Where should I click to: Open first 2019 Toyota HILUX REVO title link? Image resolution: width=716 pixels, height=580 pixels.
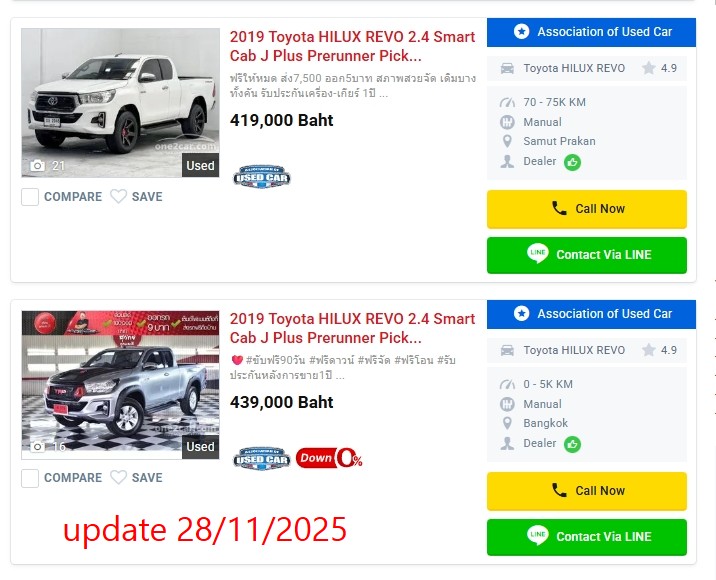click(352, 46)
